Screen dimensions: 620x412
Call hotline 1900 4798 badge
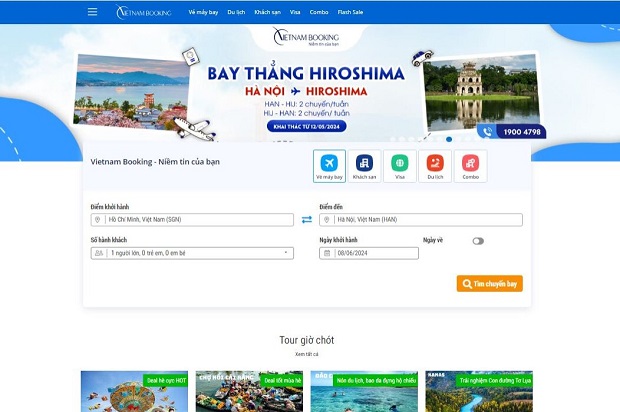(512, 132)
